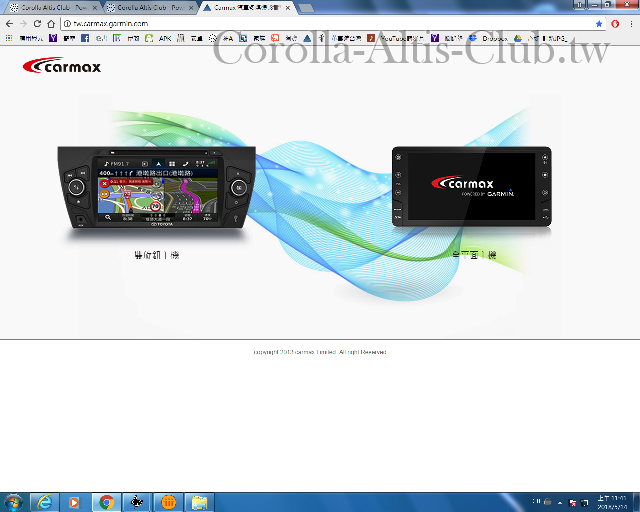
Task: Open the Apps grid shortcut in bookmarks bar
Action: [9, 38]
